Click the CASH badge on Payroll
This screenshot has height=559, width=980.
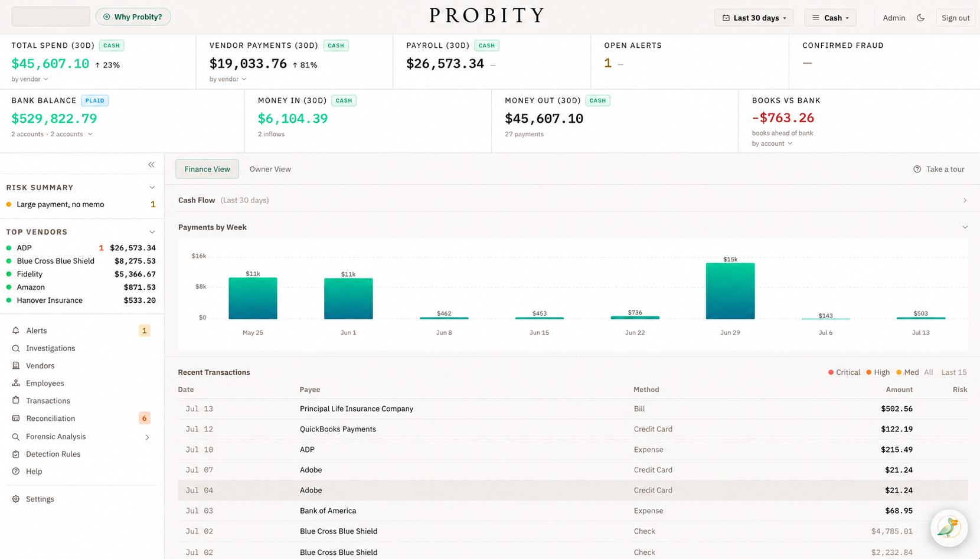(x=486, y=45)
